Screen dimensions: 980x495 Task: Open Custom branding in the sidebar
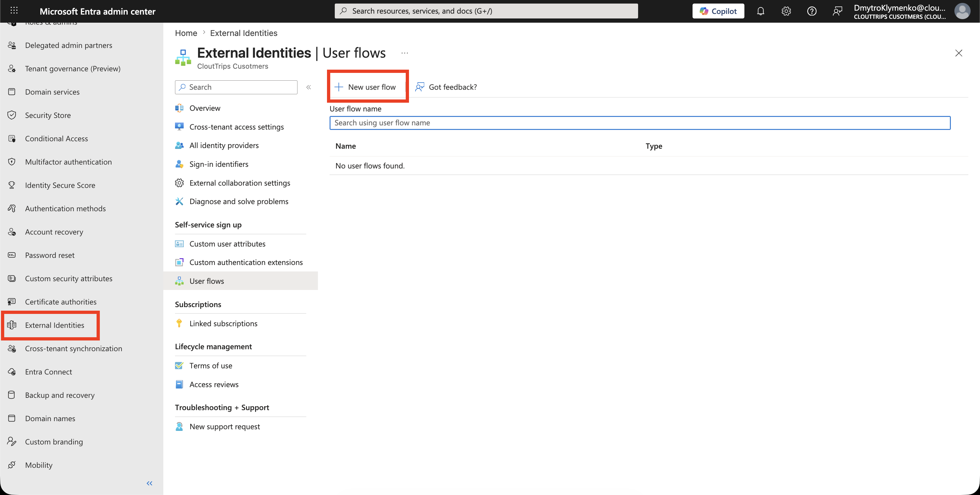pos(54,442)
